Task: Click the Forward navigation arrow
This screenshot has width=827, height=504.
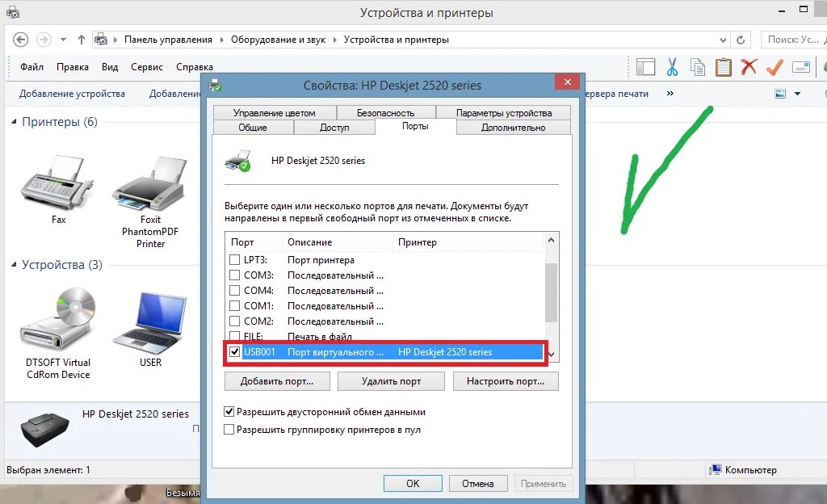Action: [44, 40]
